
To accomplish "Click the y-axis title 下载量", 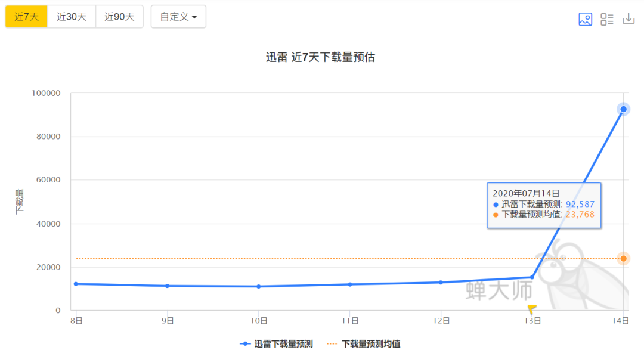I will [19, 202].
